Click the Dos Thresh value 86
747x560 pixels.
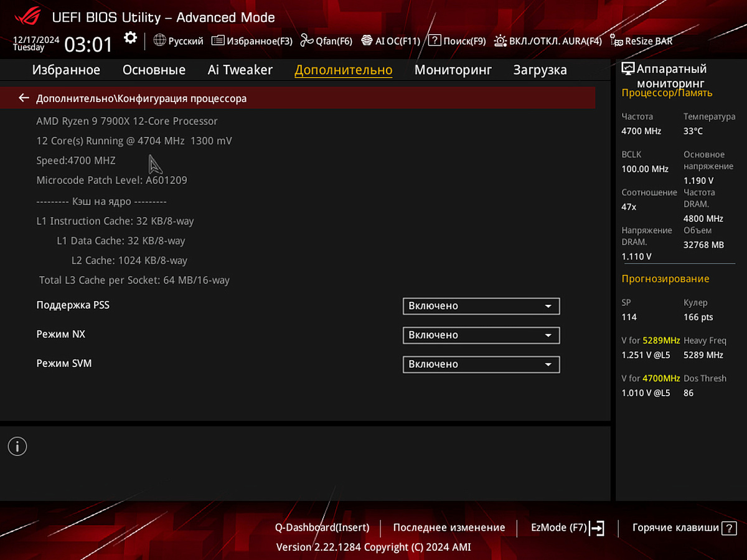point(688,393)
